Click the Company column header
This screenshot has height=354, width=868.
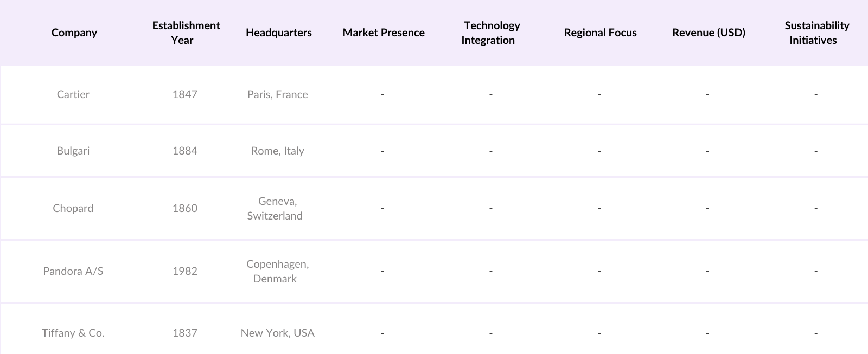pos(74,33)
